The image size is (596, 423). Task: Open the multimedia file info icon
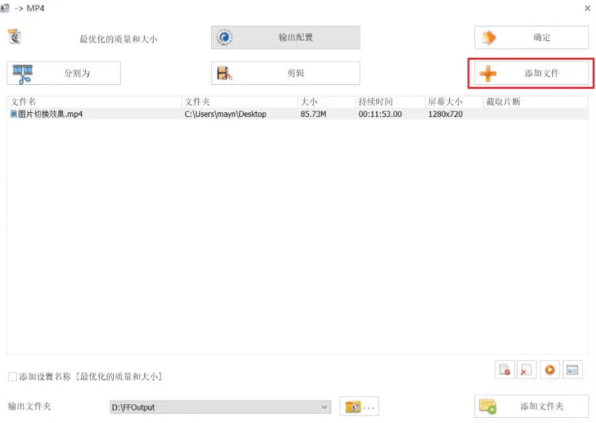[x=572, y=369]
